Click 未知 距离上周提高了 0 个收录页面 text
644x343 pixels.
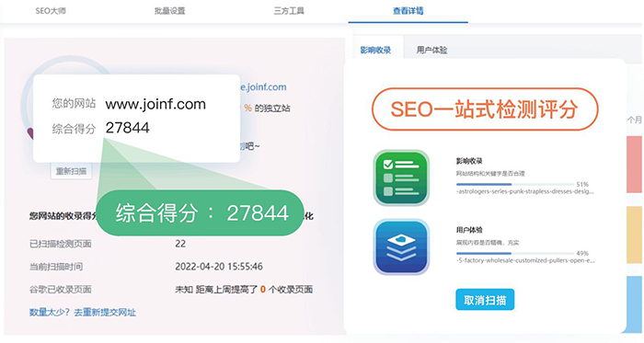(x=244, y=290)
